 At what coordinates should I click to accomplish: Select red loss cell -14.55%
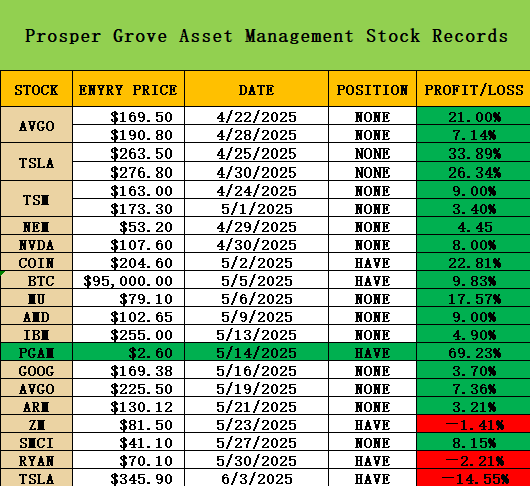pyautogui.click(x=474, y=478)
